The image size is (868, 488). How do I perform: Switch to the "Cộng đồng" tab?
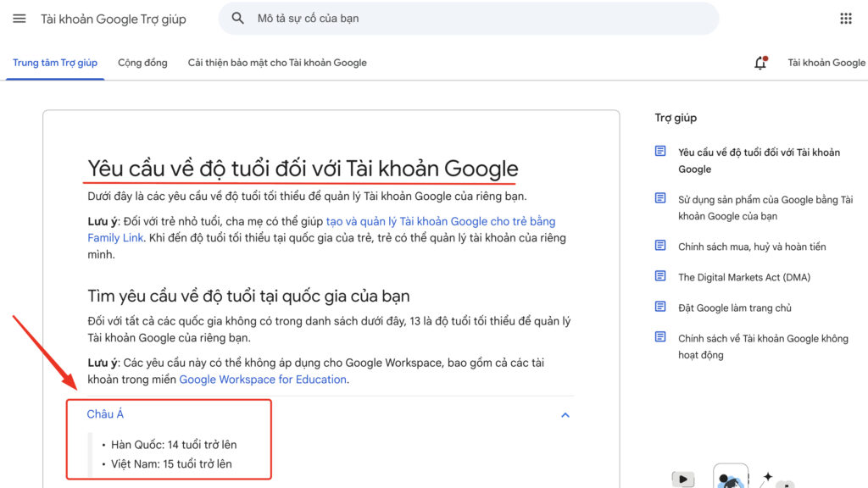pos(142,63)
